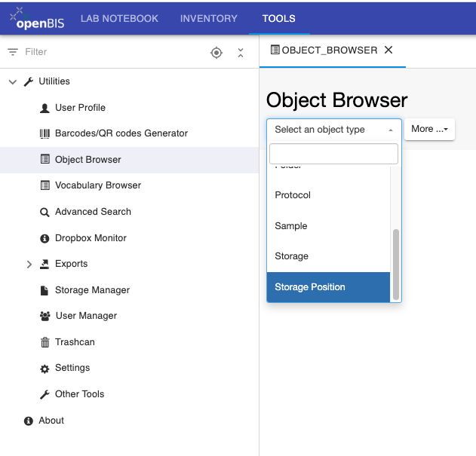Screen dimensions: 476x456
Task: Open Settings in the sidebar
Action: point(72,368)
